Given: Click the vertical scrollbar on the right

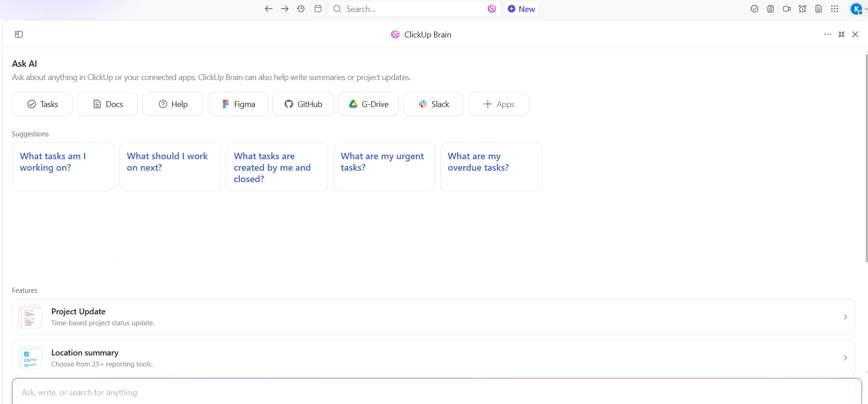Looking at the screenshot, I should click(x=866, y=158).
